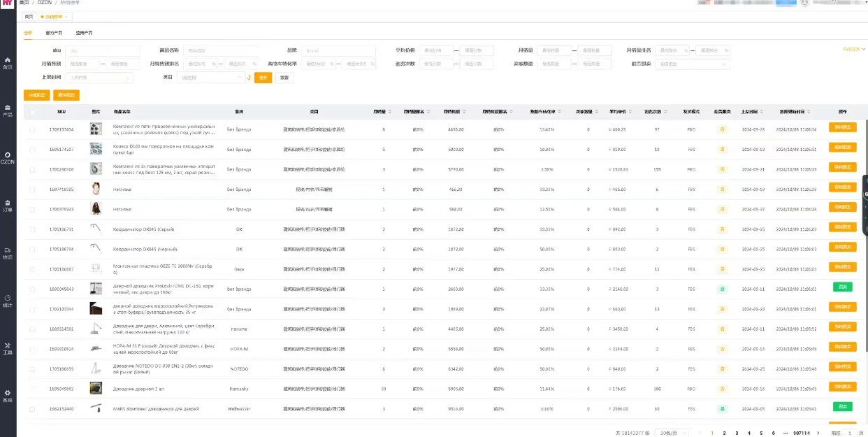
Task: Open the logistics truck icon in the sidebar
Action: coord(8,252)
